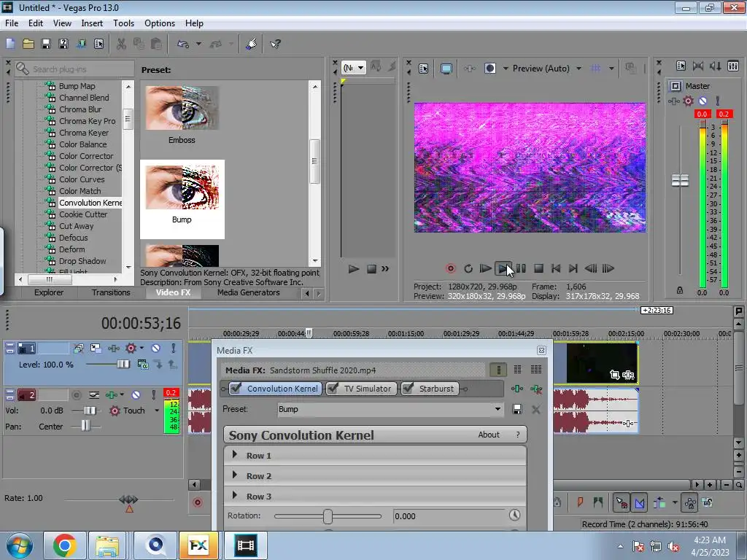Uncheck the Starburst effect in chain
The height and width of the screenshot is (560, 747).
[x=408, y=388]
